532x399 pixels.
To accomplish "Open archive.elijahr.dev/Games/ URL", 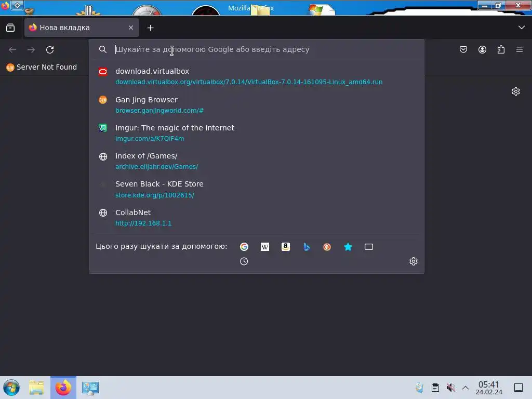I will (x=156, y=167).
